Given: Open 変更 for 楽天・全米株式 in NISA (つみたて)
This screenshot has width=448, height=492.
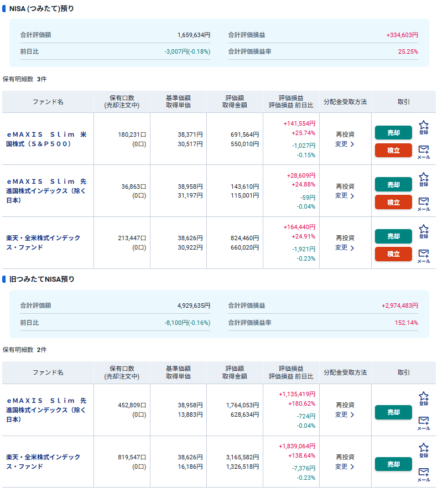Looking at the screenshot, I should pos(345,247).
